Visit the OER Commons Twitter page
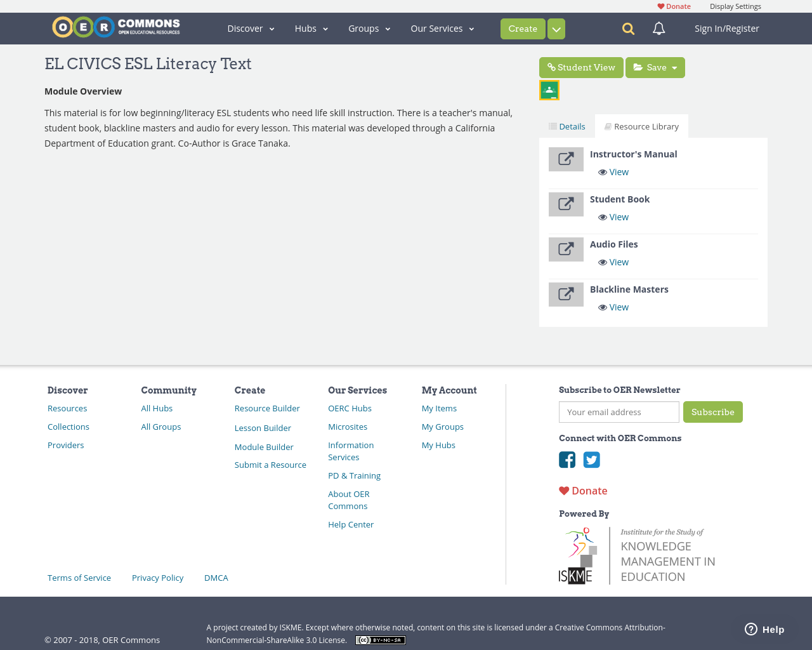 click(592, 460)
